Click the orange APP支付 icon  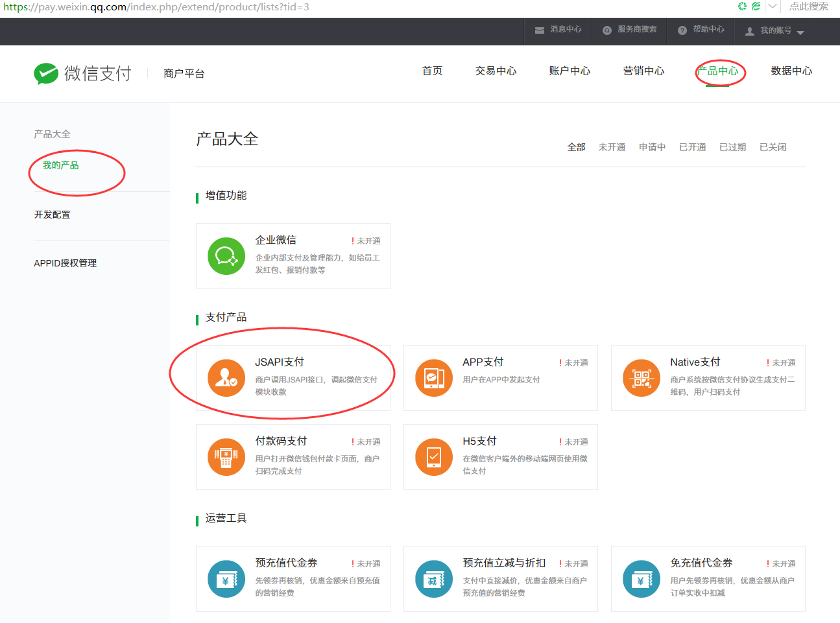coord(434,378)
